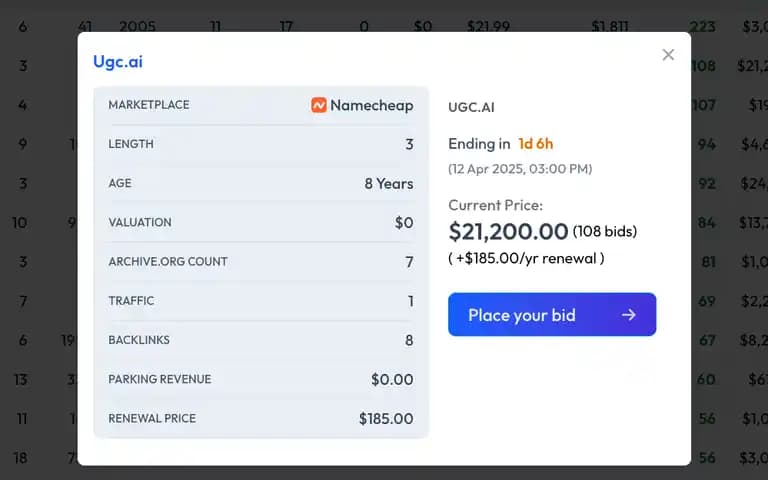Viewport: 768px width, 480px height.
Task: Select the BACKLINKS value 8
Action: 409,340
